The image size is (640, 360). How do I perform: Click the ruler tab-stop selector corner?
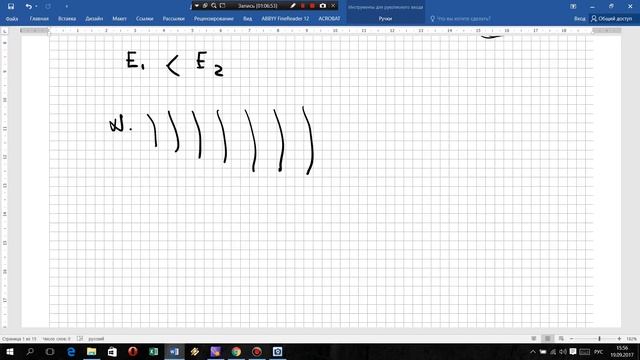click(x=5, y=31)
